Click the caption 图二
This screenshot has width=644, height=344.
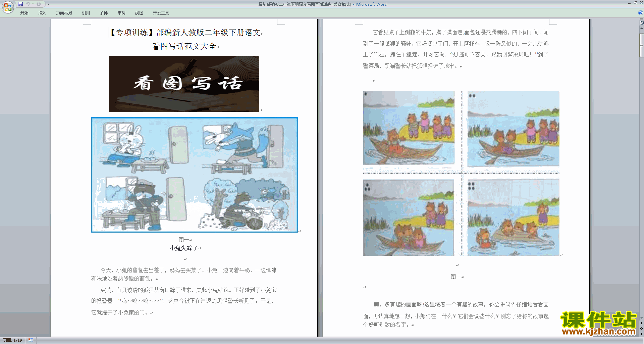(x=456, y=277)
